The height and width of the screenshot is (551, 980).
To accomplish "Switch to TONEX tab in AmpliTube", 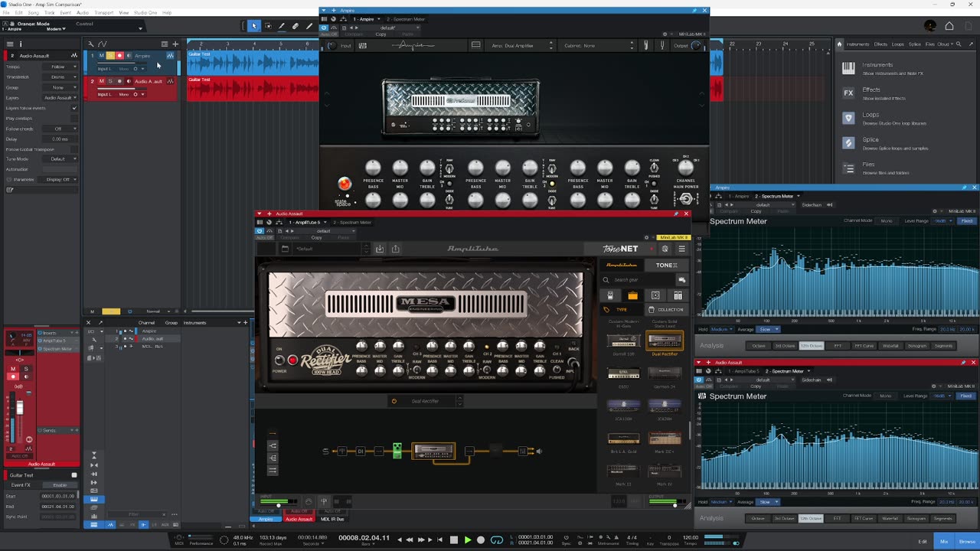I will (x=666, y=265).
